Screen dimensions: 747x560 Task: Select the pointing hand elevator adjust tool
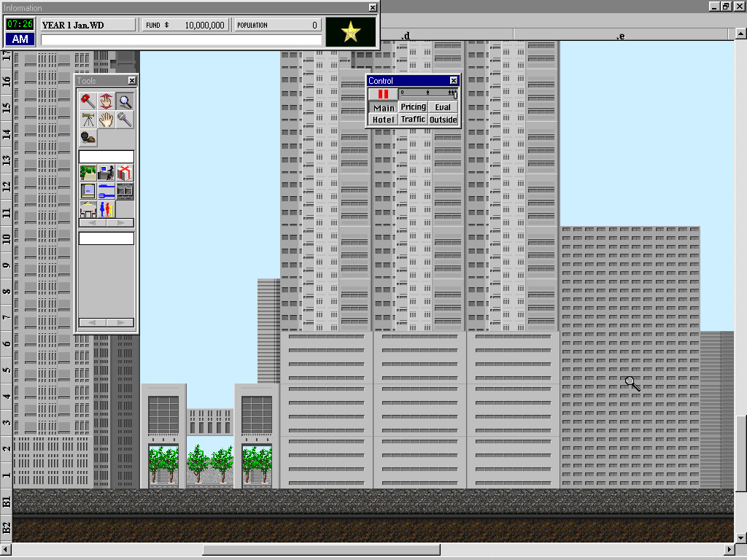[x=107, y=101]
